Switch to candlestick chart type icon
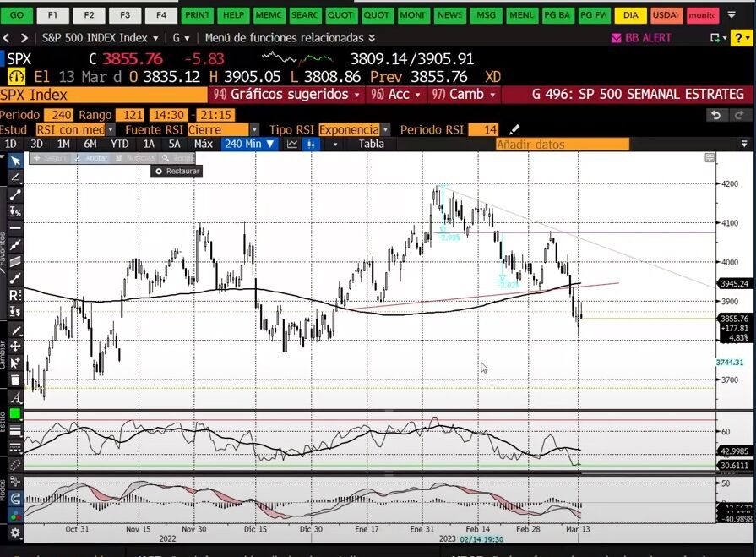756x557 pixels. coord(311,144)
